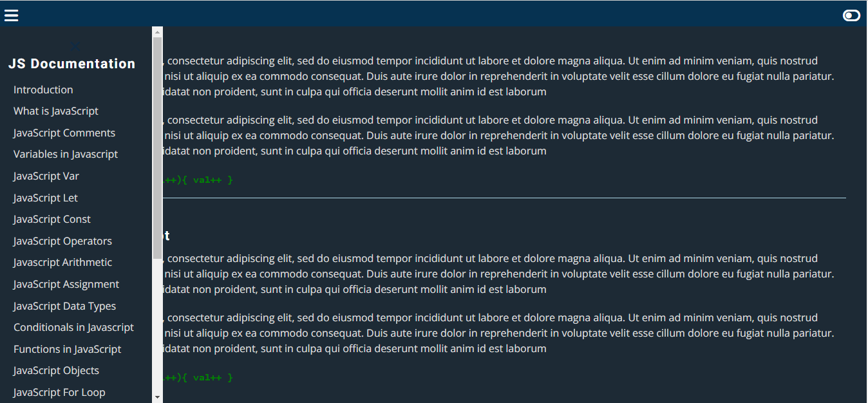Viewport: 868px width, 403px height.
Task: Toggle dark mode switch
Action: (851, 14)
